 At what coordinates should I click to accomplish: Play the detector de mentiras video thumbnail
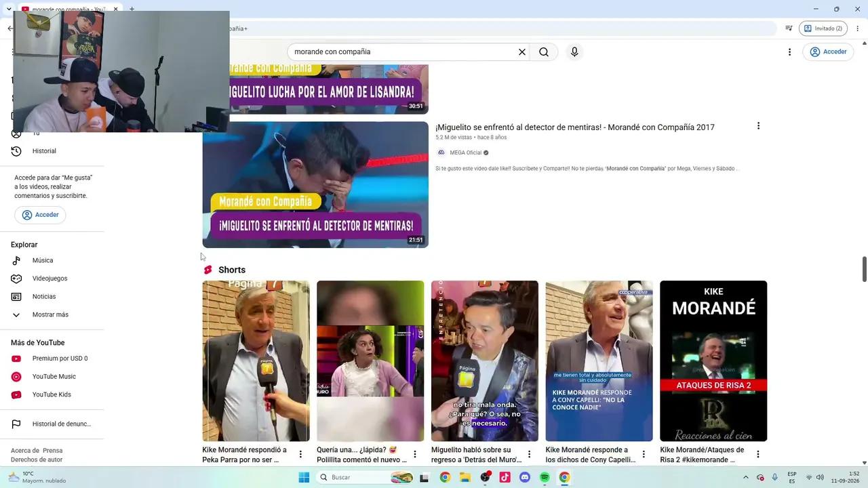(315, 184)
